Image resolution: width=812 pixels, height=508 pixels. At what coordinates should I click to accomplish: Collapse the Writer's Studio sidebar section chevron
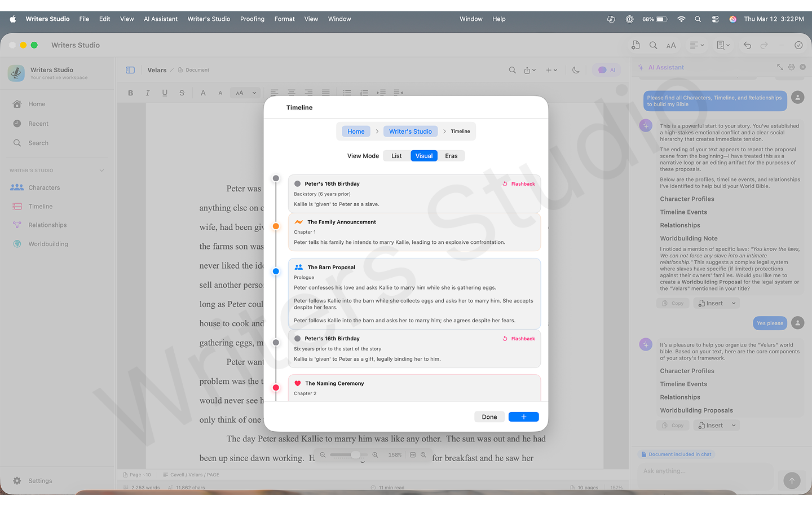(101, 170)
